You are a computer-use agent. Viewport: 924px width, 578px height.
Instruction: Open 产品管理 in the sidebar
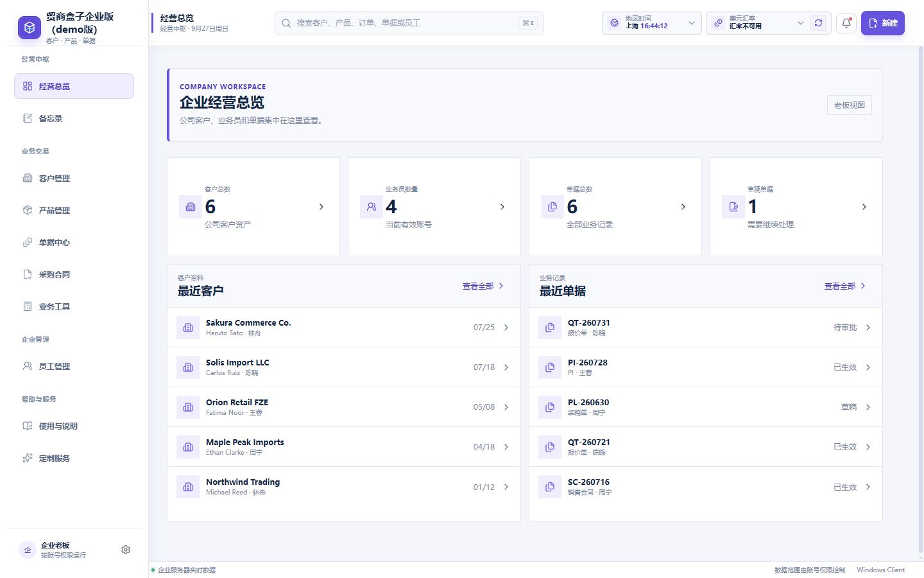[x=74, y=210]
